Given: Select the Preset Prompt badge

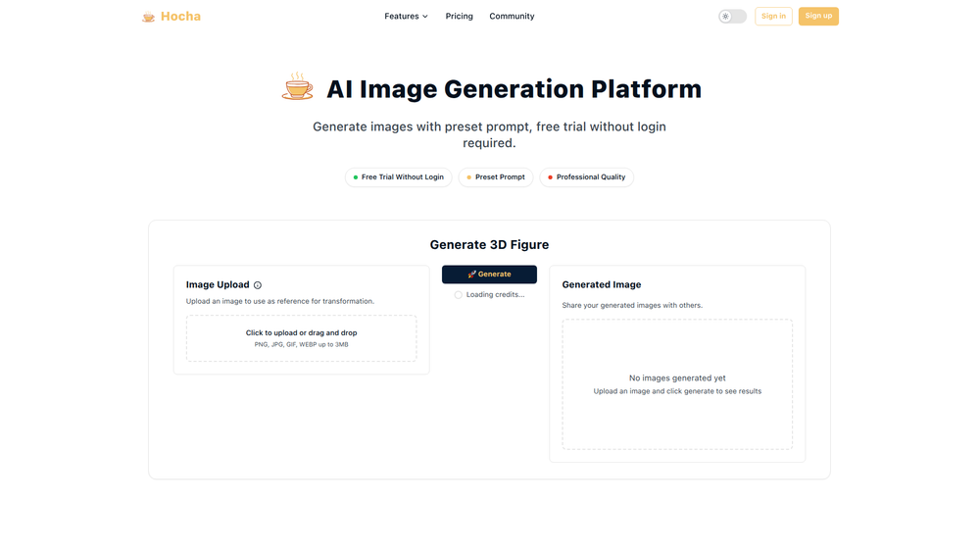Looking at the screenshot, I should pos(496,176).
